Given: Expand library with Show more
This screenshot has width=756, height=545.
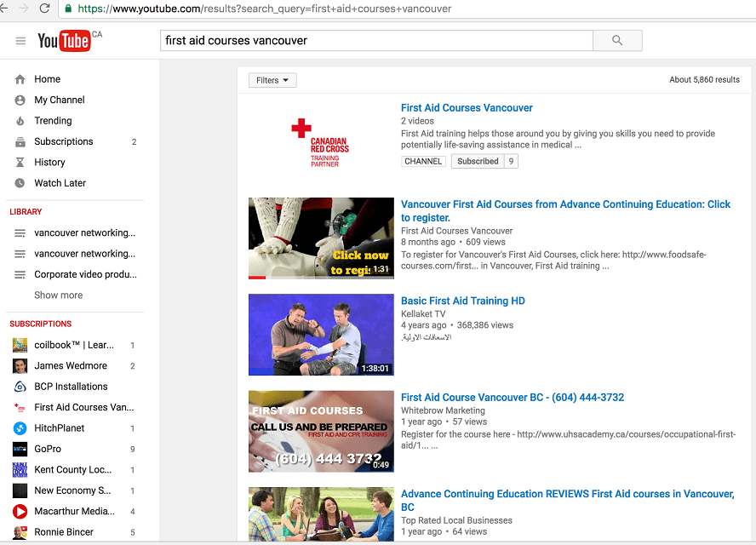Looking at the screenshot, I should (x=59, y=295).
